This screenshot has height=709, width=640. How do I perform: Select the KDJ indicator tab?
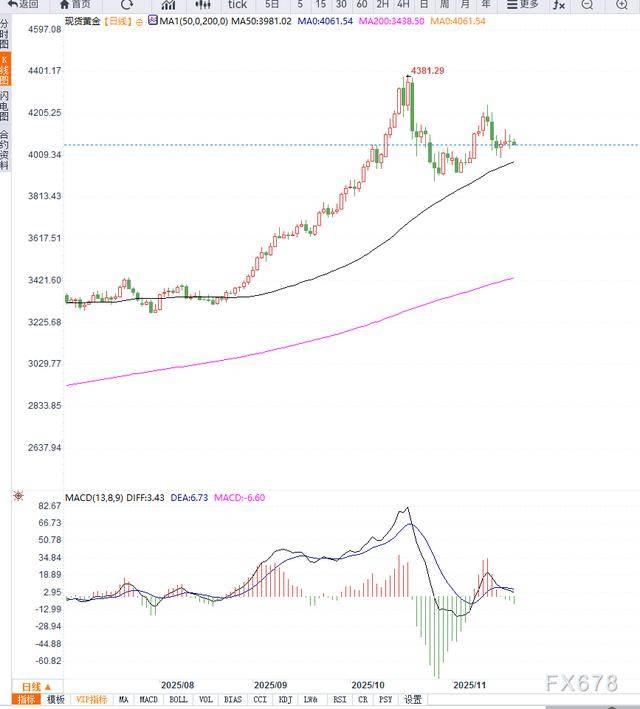coord(285,700)
